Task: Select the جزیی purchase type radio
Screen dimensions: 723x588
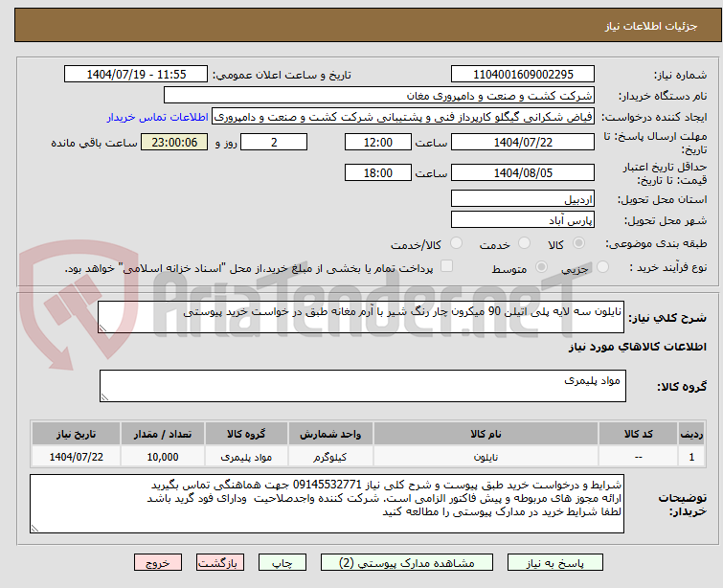Action: coord(602,267)
